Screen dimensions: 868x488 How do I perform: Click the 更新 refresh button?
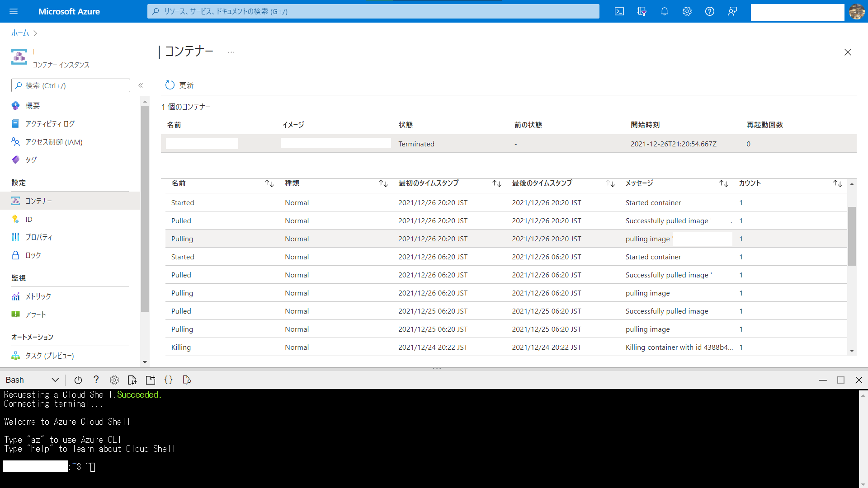click(179, 85)
